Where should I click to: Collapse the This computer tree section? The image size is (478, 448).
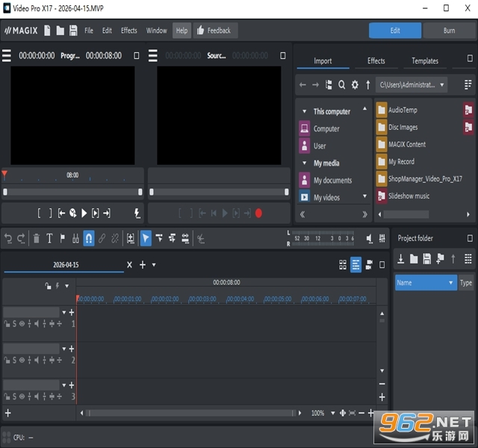tap(304, 111)
